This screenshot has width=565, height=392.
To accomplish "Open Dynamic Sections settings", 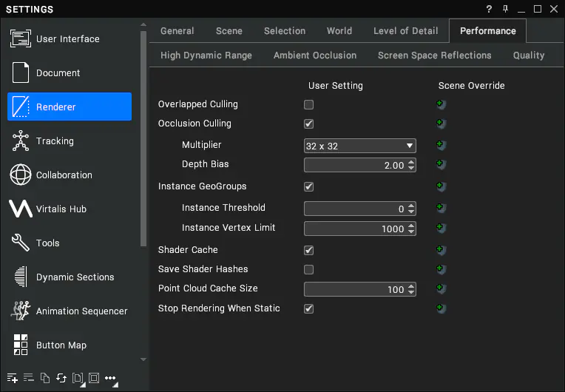I will click(70, 277).
